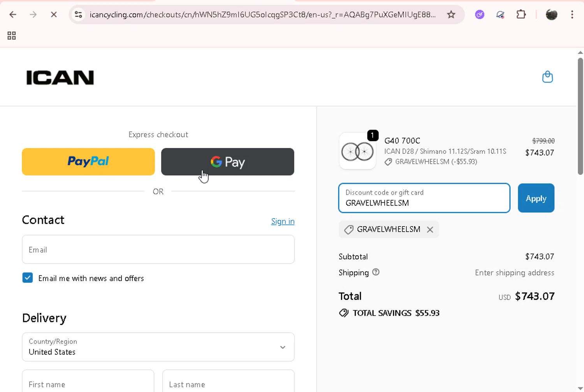The width and height of the screenshot is (584, 392).
Task: Click the TOTAL SAVINGS $55.93 text
Action: click(x=396, y=313)
